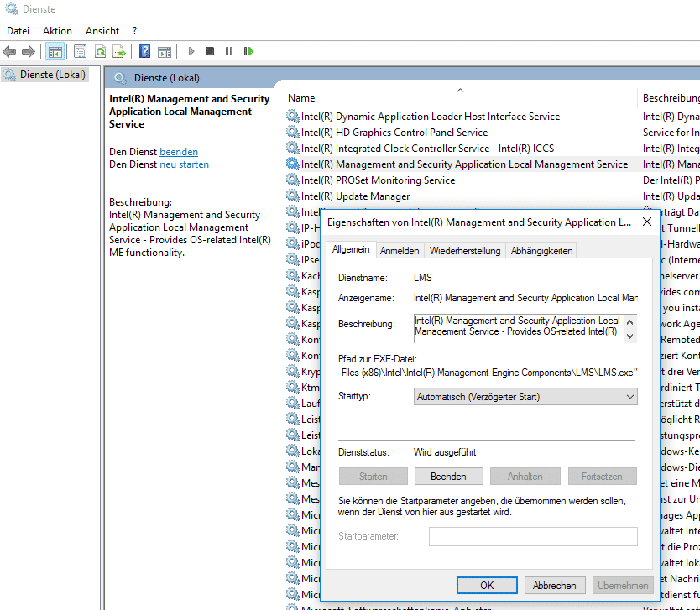The image size is (700, 610).
Task: Click the pause service toolbar icon
Action: coord(229,52)
